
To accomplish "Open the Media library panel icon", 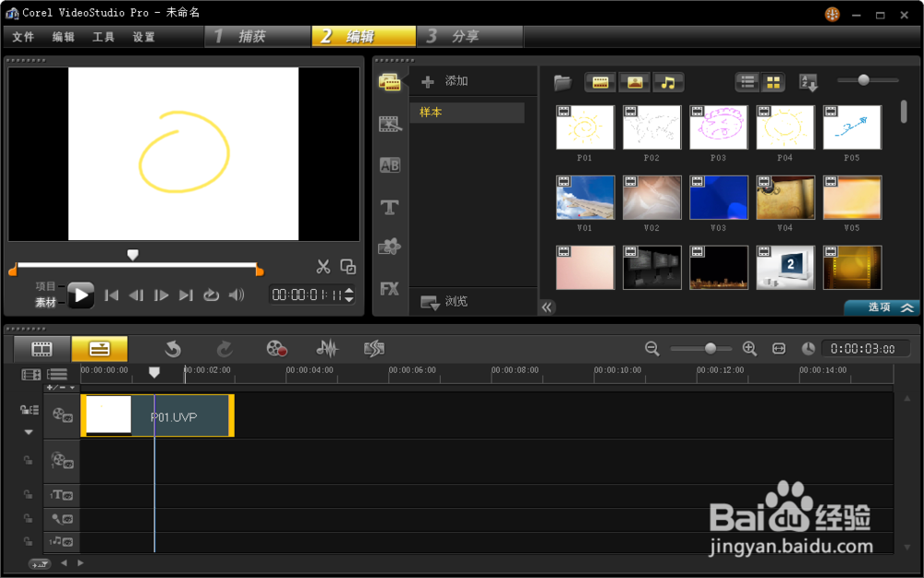I will (390, 82).
